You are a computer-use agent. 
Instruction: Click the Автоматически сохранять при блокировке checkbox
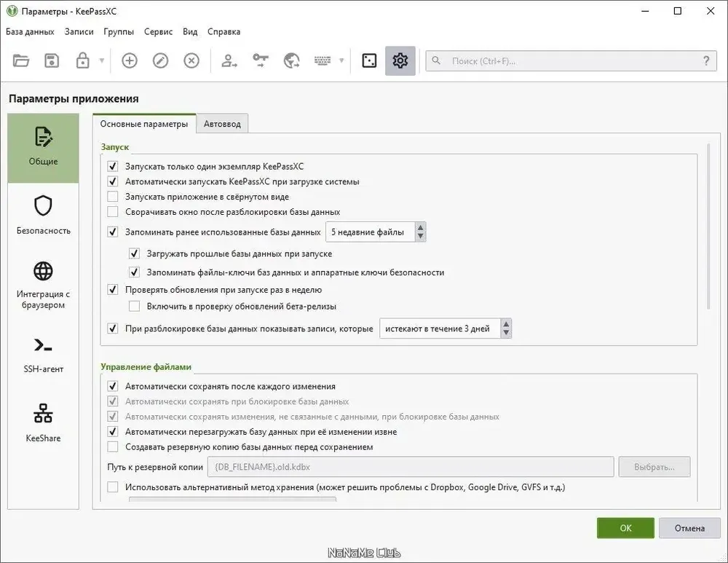click(x=113, y=401)
